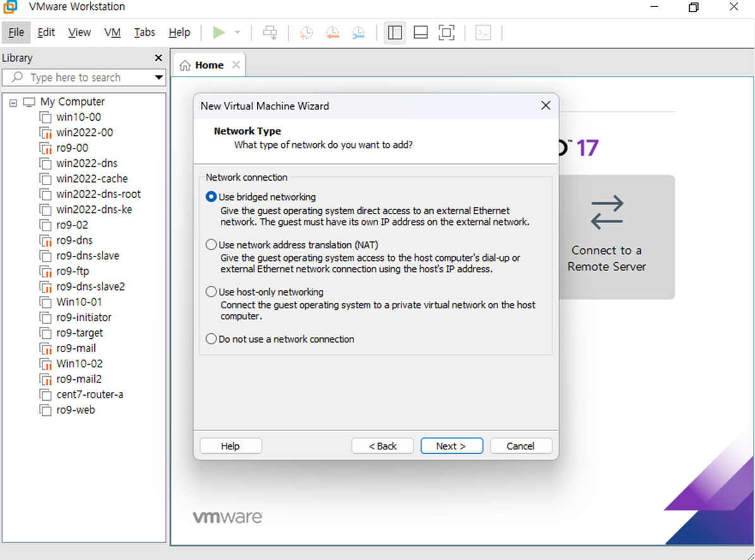This screenshot has width=755, height=560.
Task: Open the Library search dropdown arrow
Action: (159, 77)
